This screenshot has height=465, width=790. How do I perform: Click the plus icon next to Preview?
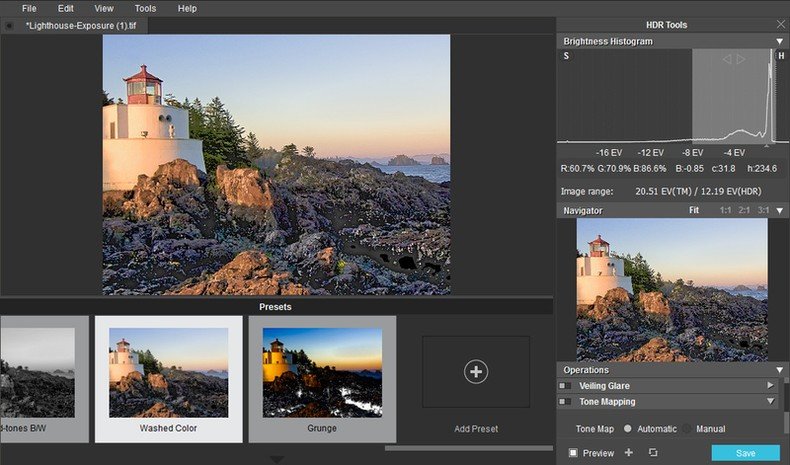click(629, 453)
